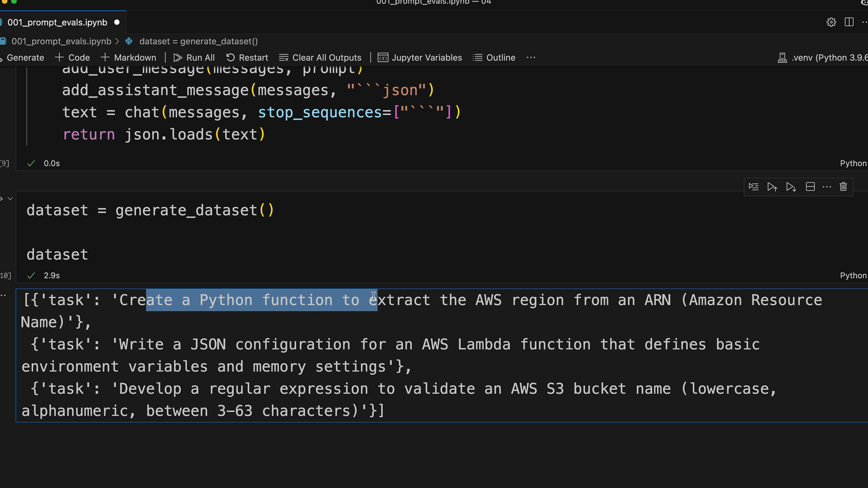
Task: Open the Jupyter Variables panel
Action: [x=420, y=57]
